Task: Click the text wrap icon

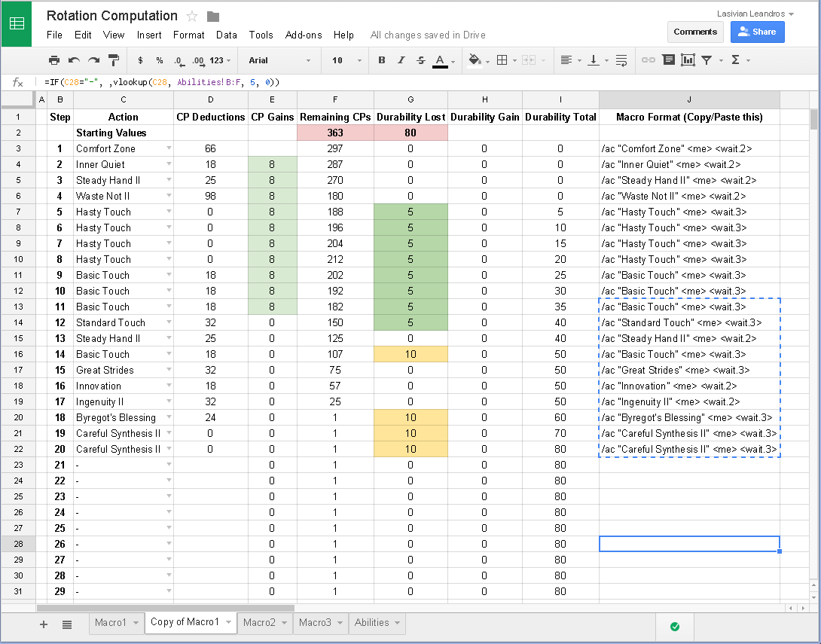Action: 621,60
